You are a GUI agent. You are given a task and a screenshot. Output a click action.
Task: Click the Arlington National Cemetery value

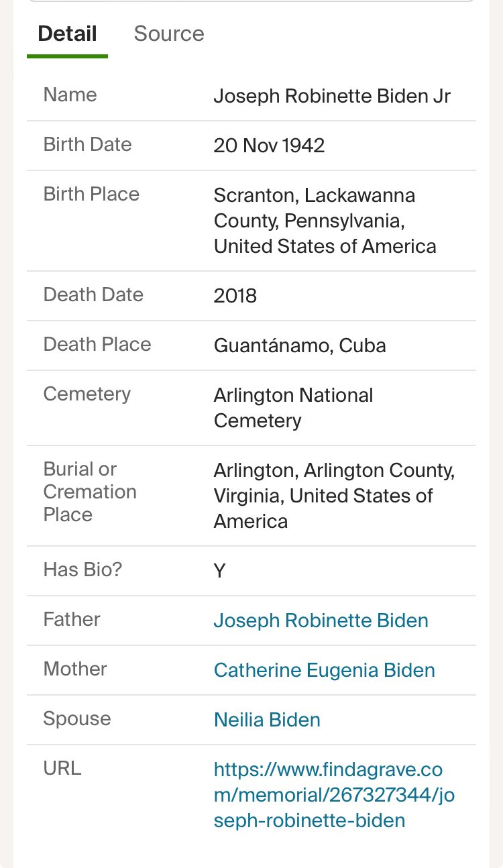coord(293,408)
